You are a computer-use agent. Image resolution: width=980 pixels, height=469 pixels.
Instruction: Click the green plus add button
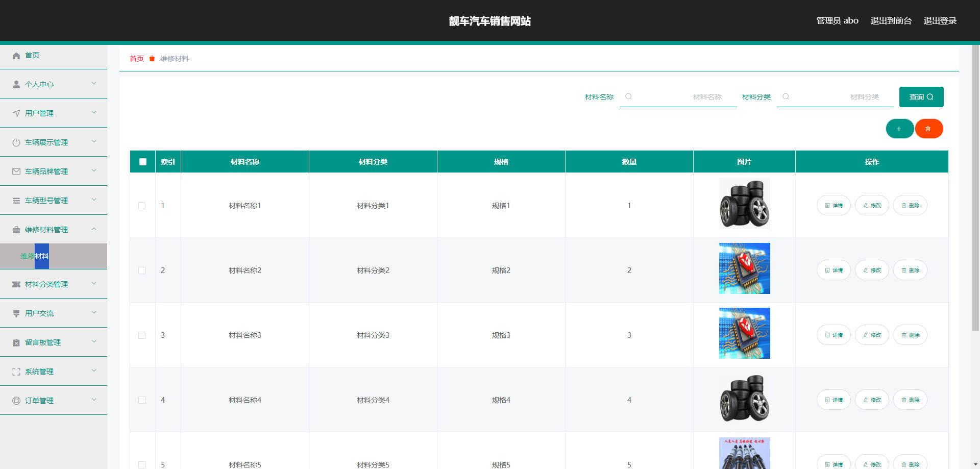click(x=899, y=129)
